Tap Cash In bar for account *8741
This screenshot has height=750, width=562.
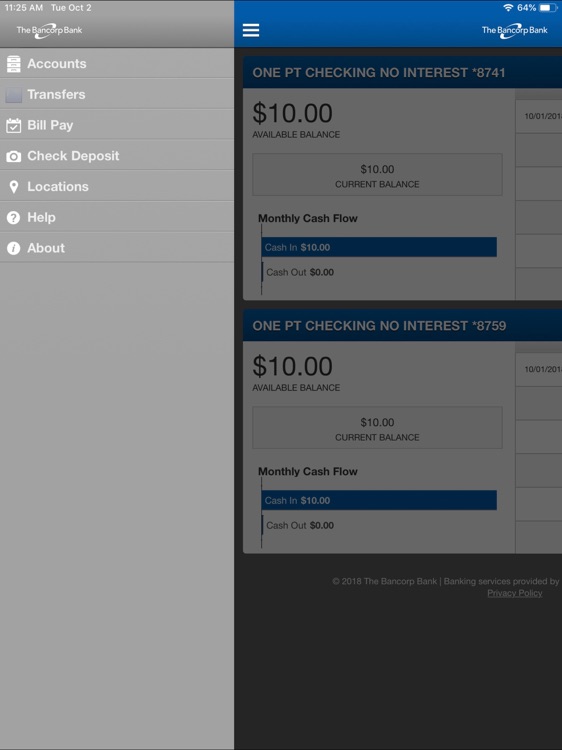pos(379,247)
